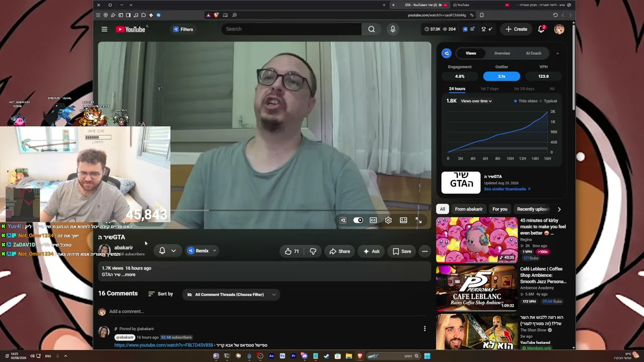Toggle autoplay switch in the player
Image resolution: width=644 pixels, height=362 pixels.
[358, 220]
